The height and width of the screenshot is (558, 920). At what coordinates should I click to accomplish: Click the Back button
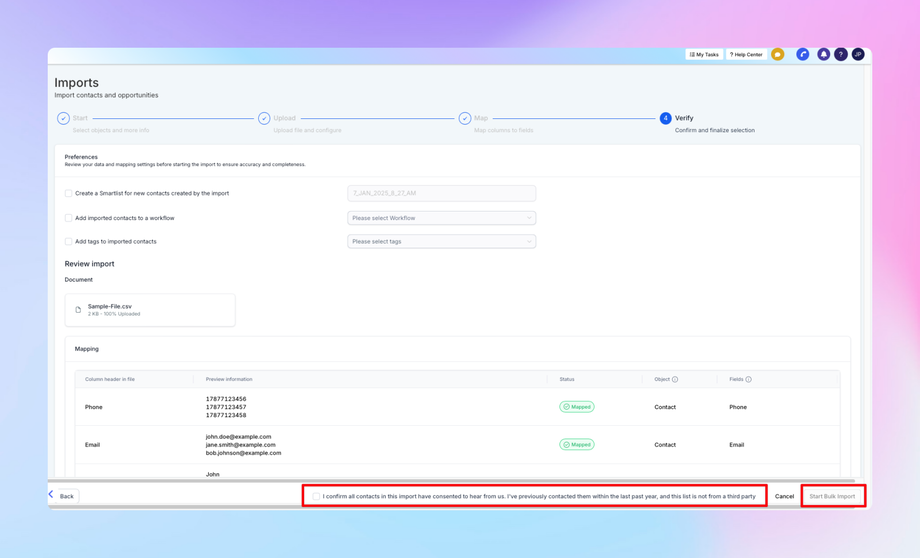[x=67, y=496]
